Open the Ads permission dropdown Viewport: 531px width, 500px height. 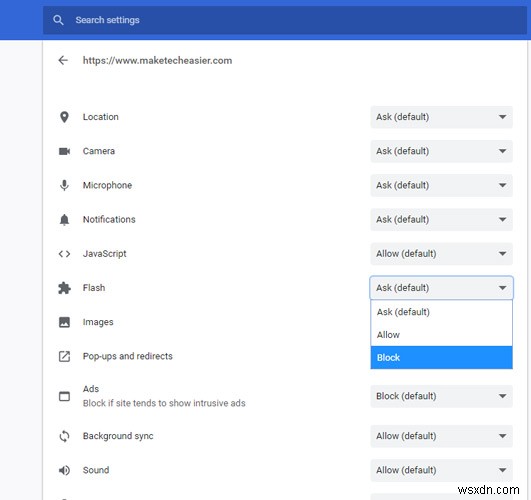(441, 396)
